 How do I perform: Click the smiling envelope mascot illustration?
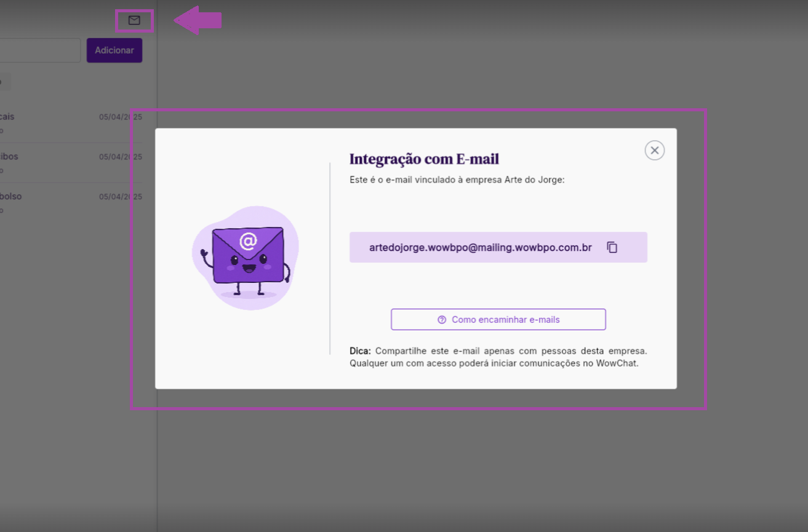click(x=246, y=258)
